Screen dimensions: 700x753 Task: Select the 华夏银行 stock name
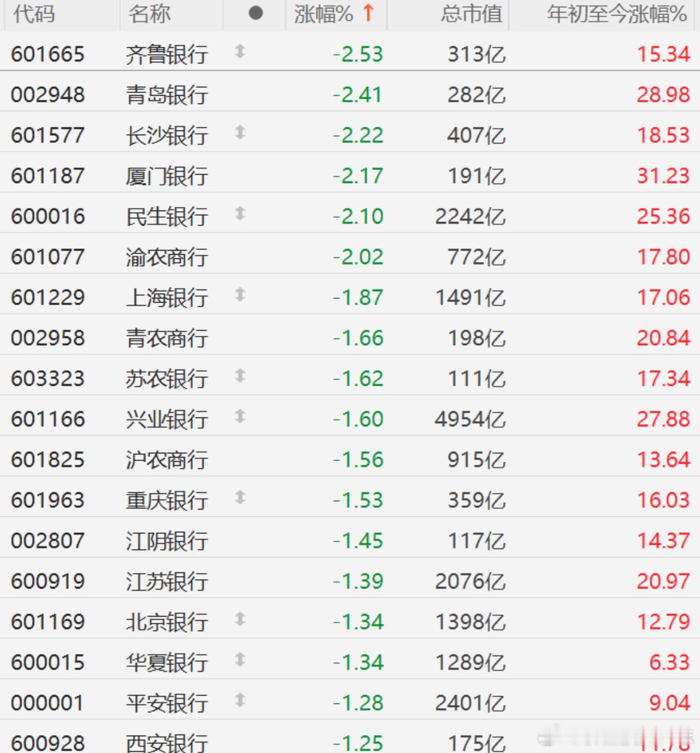point(167,663)
